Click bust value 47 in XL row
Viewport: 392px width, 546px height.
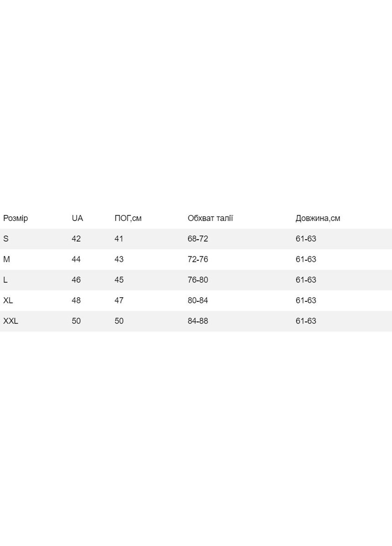tap(119, 300)
